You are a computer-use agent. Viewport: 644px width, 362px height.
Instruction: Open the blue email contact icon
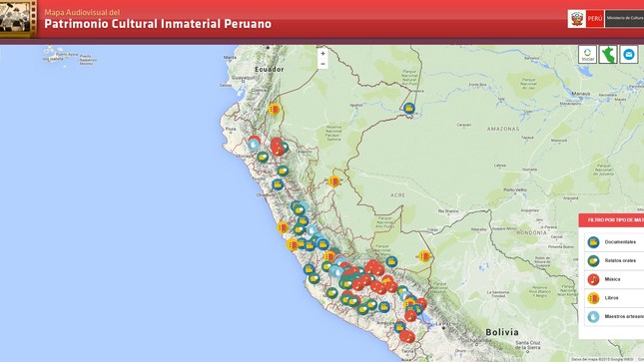pos(628,55)
